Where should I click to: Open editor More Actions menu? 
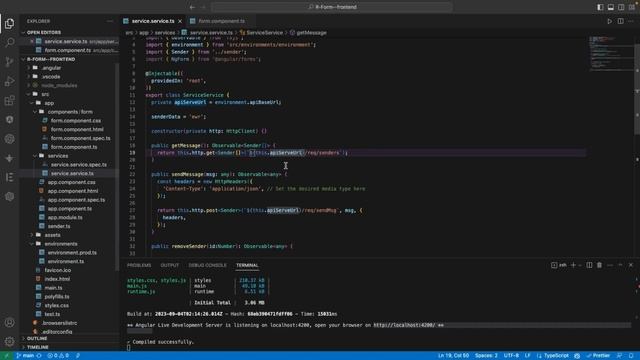point(631,21)
